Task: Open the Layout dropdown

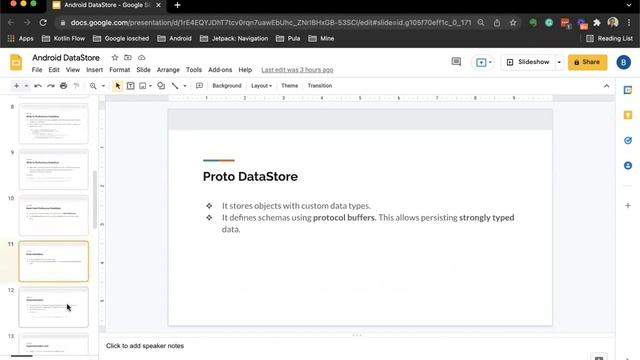Action: coord(262,86)
